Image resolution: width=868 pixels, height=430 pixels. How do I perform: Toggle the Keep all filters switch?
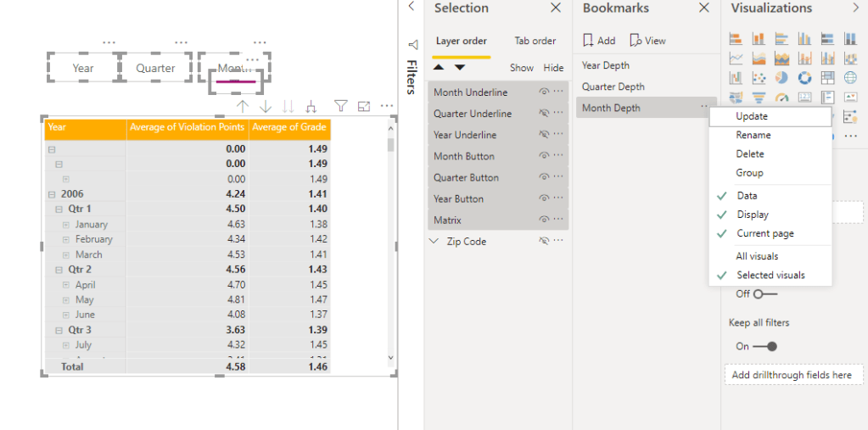[x=764, y=346]
